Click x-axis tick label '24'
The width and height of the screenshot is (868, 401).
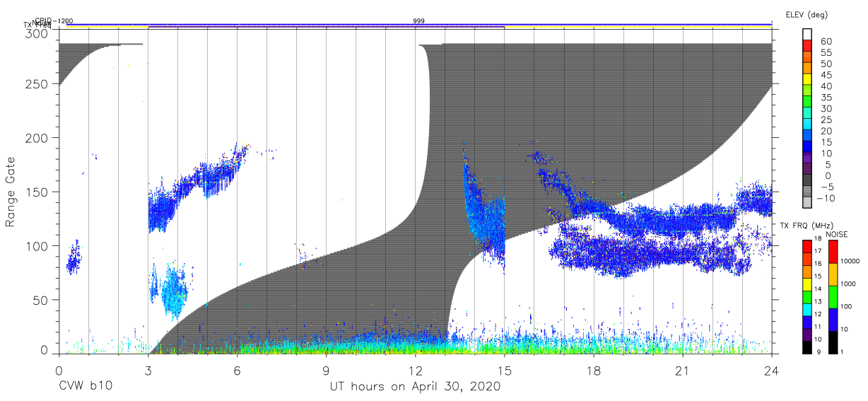(772, 370)
